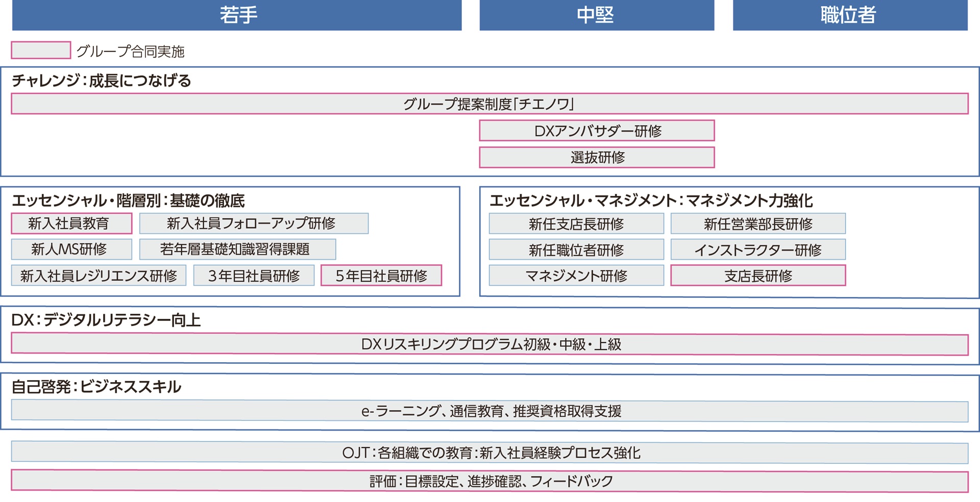Click the 若年層基礎知識習得課題 box
Screen dimensions: 980x502
pos(237,249)
